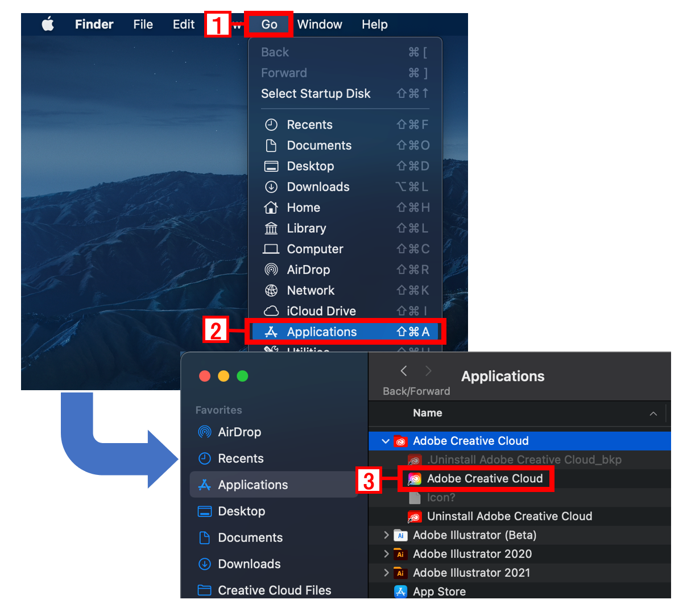This screenshot has height=616, width=687.
Task: Open the Finder menu
Action: [94, 24]
